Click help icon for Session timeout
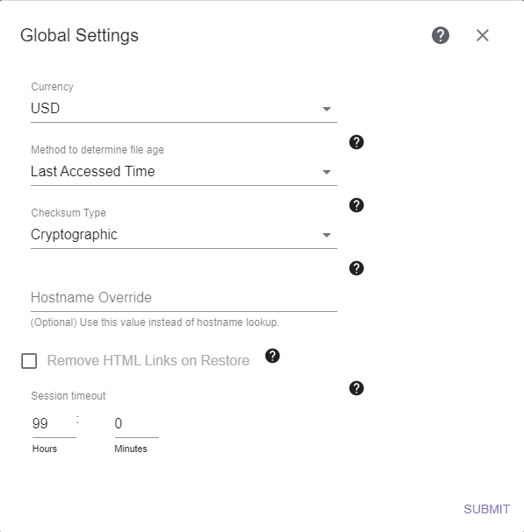This screenshot has width=524, height=532. click(x=356, y=388)
